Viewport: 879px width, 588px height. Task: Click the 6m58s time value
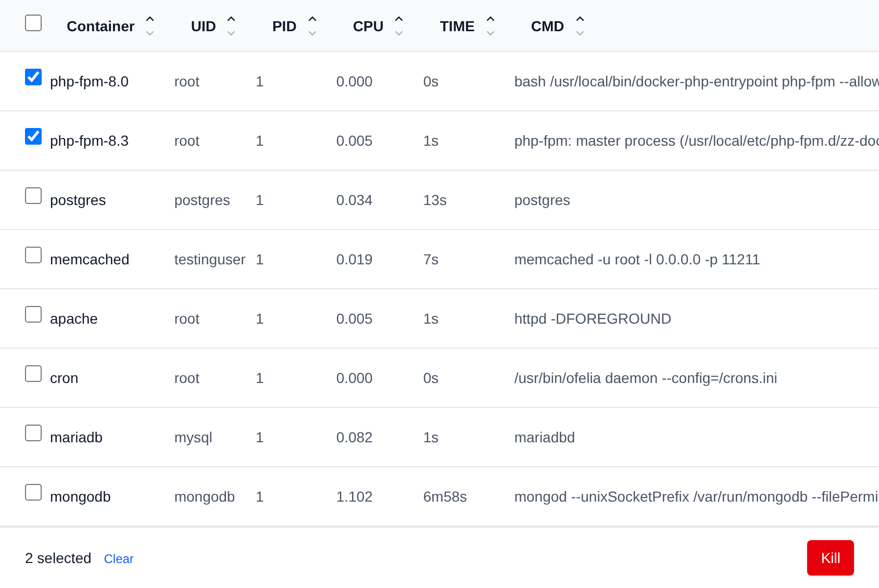445,497
